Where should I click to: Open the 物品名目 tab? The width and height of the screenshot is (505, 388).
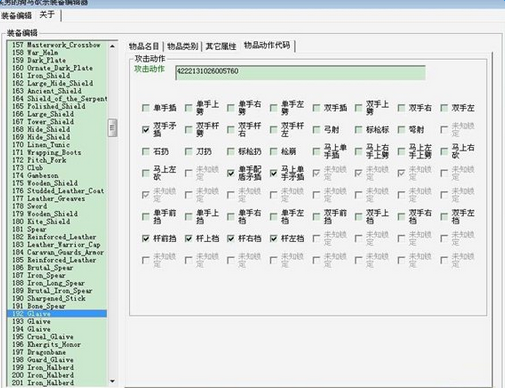click(x=144, y=46)
